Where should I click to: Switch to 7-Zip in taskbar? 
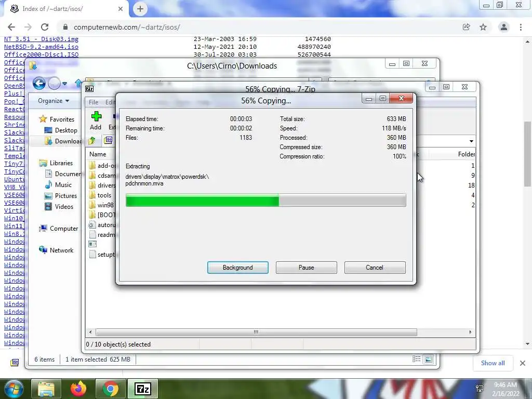142,389
